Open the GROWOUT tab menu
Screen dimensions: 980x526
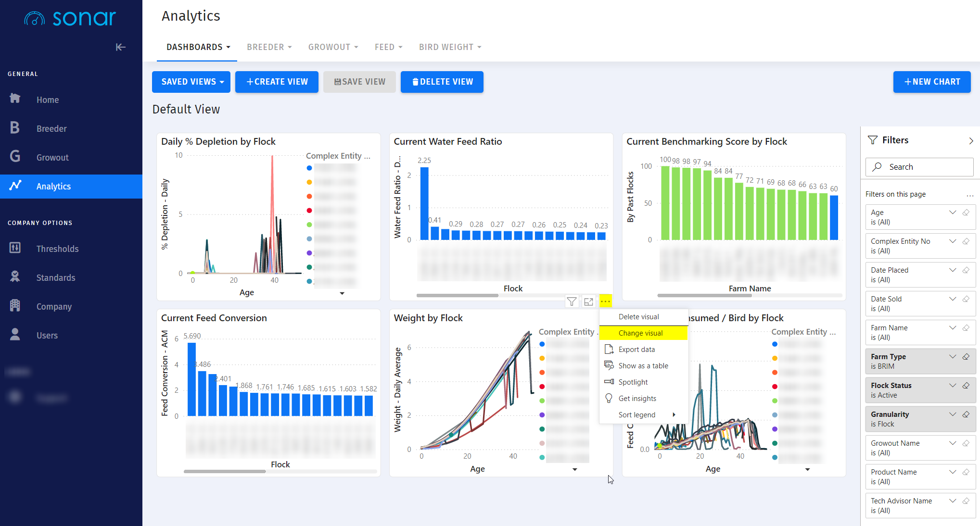pyautogui.click(x=333, y=47)
